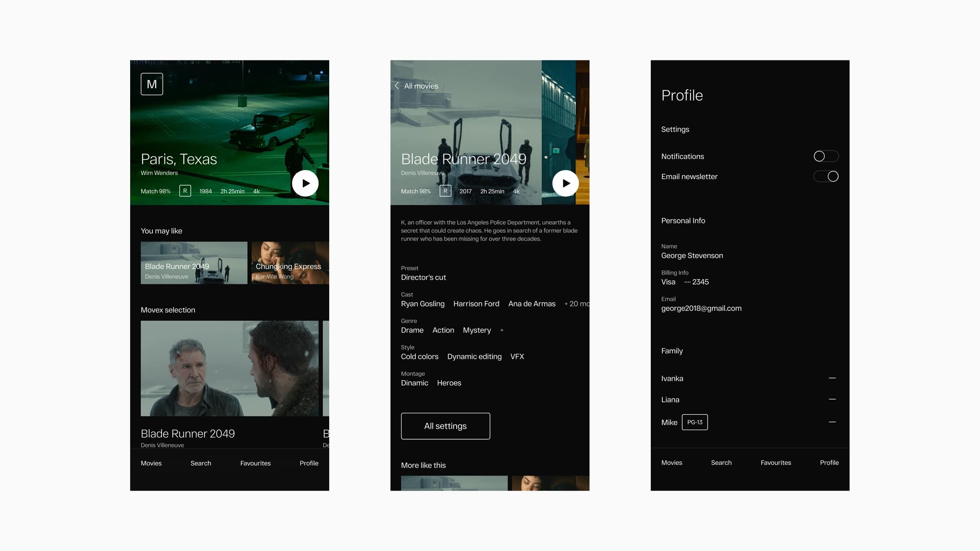Select the Dinamic montage tag

point(415,383)
